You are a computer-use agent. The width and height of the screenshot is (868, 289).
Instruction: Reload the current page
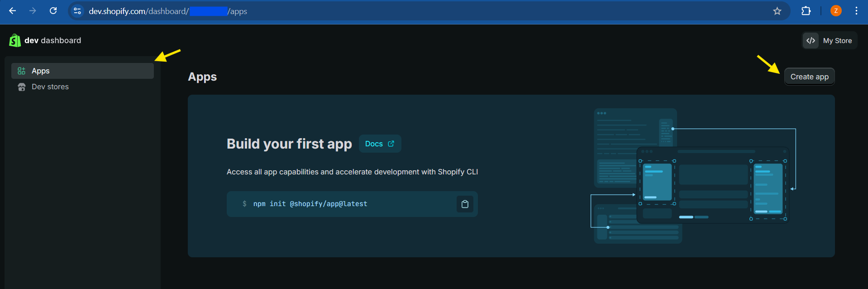pyautogui.click(x=53, y=11)
